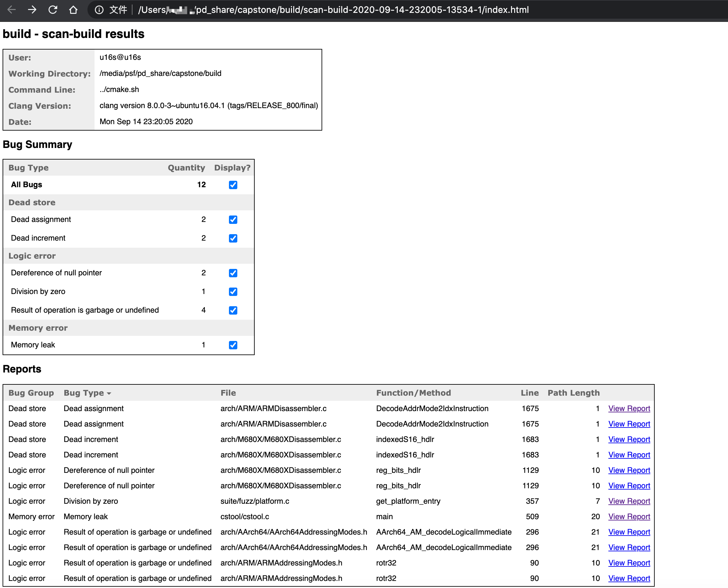Click line number '357' in reports table
728x588 pixels.
tap(532, 501)
